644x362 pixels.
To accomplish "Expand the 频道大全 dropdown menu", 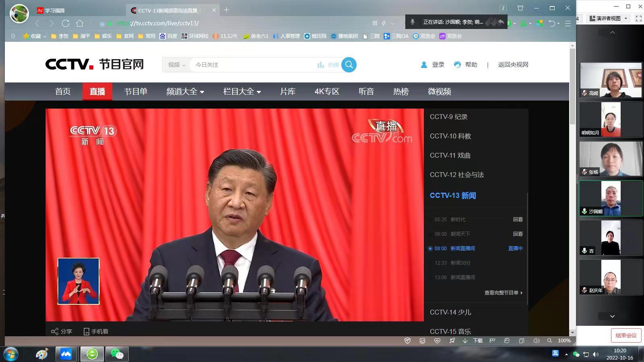I will pos(185,91).
